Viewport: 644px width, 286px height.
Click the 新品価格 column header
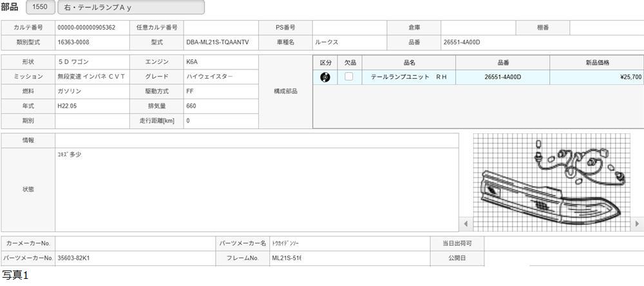[596, 62]
